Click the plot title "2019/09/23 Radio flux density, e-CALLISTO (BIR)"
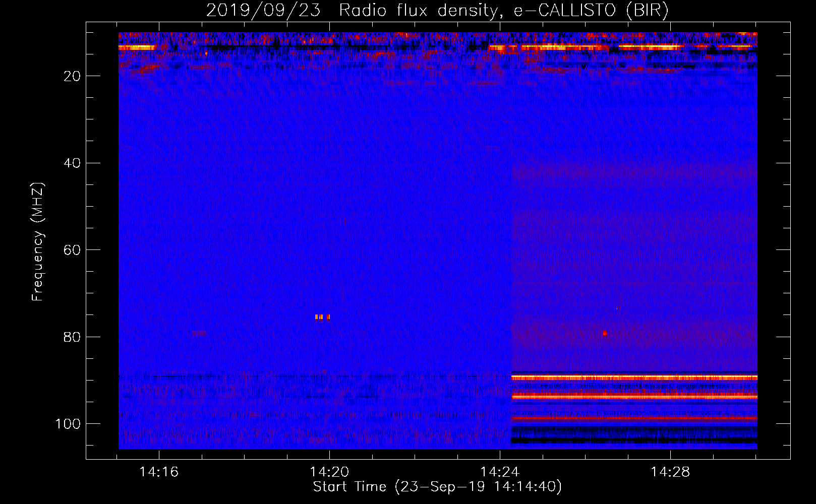 coord(437,11)
